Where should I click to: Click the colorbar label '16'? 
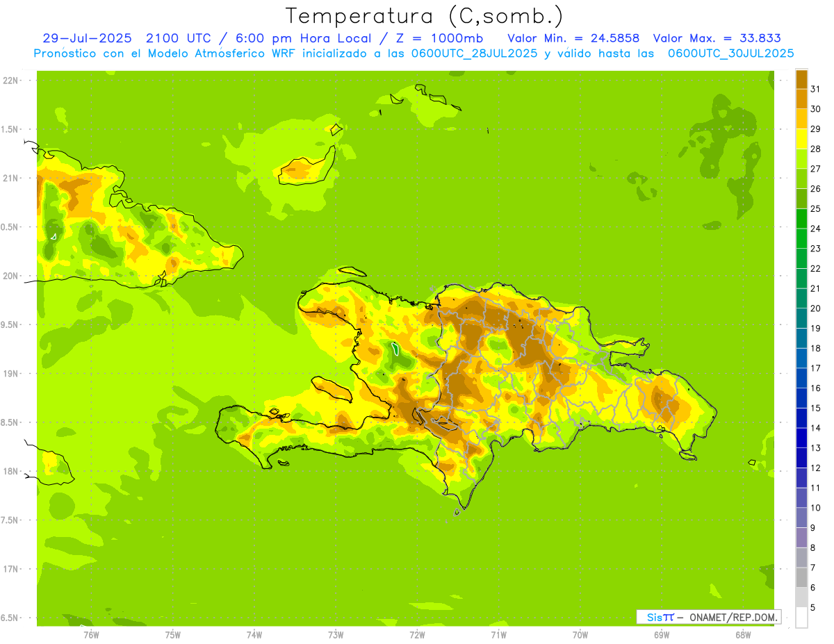(x=815, y=388)
